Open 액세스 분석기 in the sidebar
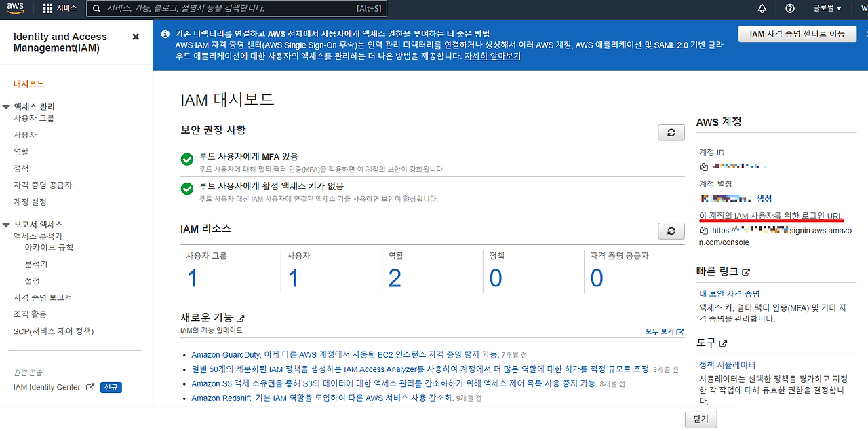The height and width of the screenshot is (431, 868). 38,236
